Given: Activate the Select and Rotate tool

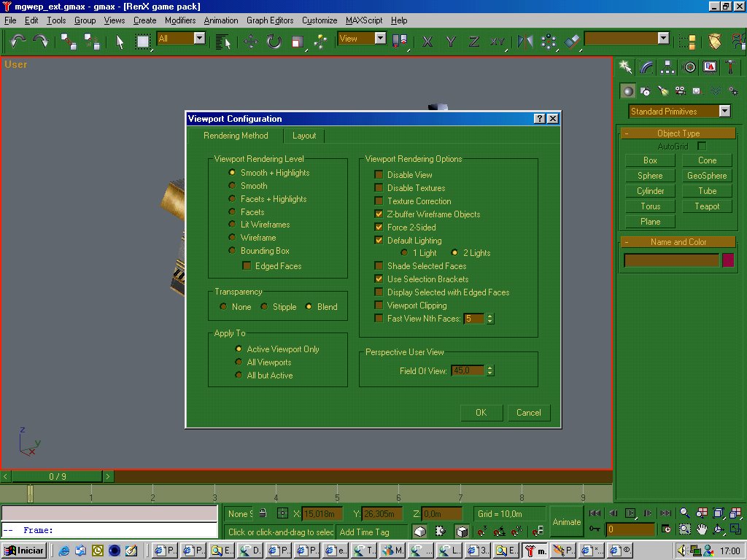Looking at the screenshot, I should [x=274, y=42].
